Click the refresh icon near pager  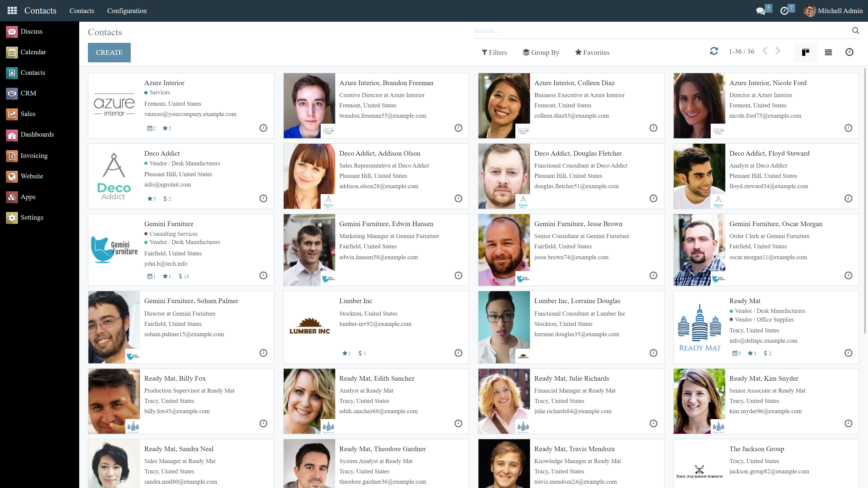tap(714, 51)
